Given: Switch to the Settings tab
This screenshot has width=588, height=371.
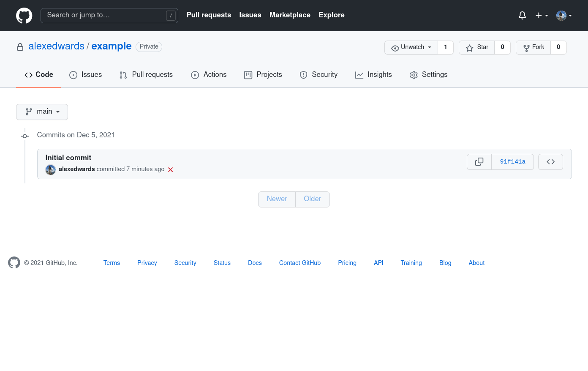Looking at the screenshot, I should (x=428, y=75).
